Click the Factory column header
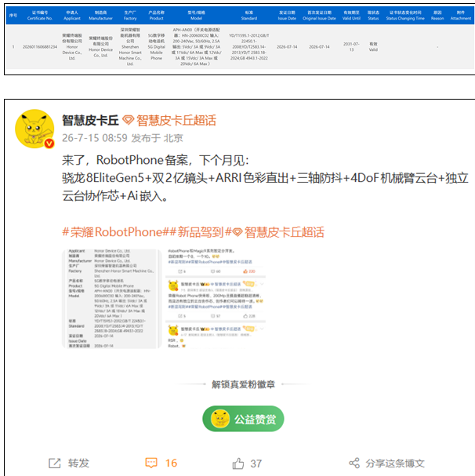This screenshot has height=476, width=475. 130,15
